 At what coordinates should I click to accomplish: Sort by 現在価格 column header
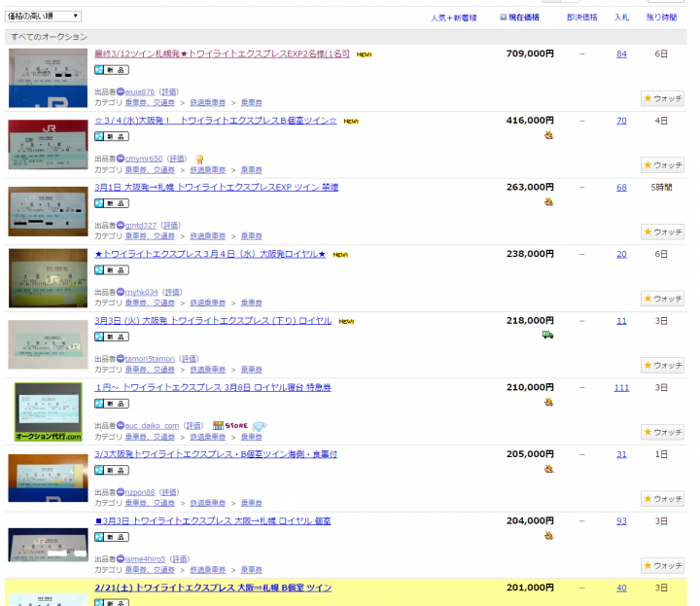(x=524, y=18)
